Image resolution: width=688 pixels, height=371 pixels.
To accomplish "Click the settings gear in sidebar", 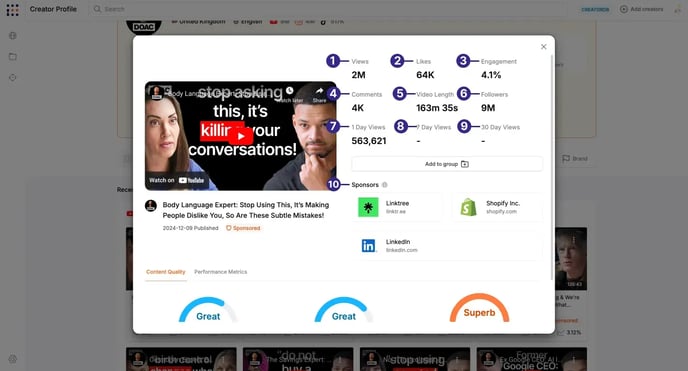I will [x=13, y=359].
